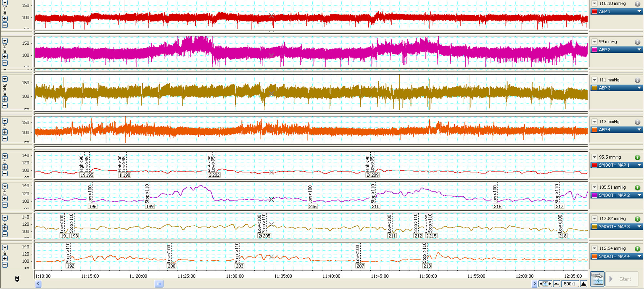Zoom in the SMOOTH MAP 4 vertical scale
The height and width of the screenshot is (289, 644).
[5, 258]
